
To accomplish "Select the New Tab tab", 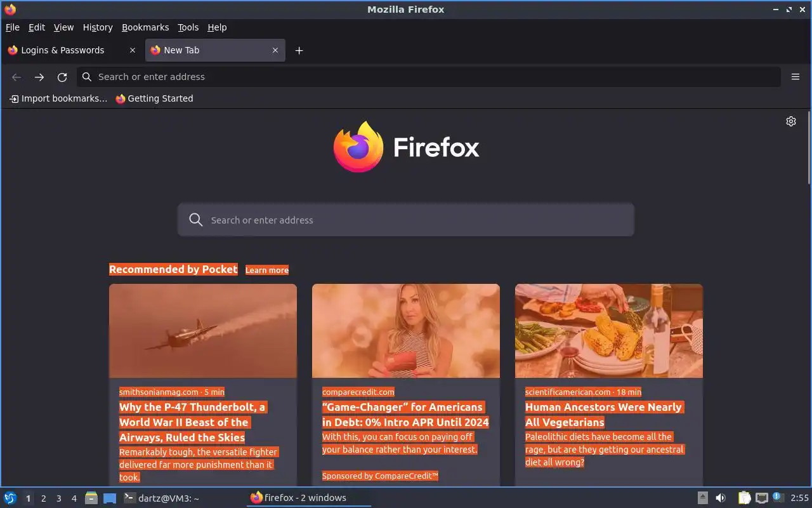I will point(215,50).
